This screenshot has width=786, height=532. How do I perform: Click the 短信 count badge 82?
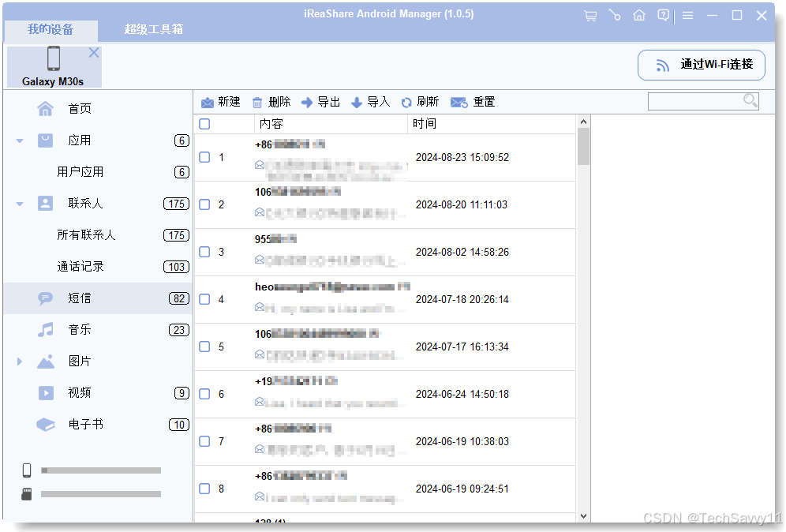179,299
